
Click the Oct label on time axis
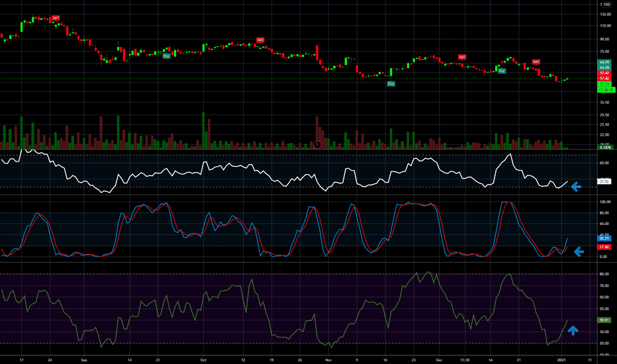click(203, 359)
